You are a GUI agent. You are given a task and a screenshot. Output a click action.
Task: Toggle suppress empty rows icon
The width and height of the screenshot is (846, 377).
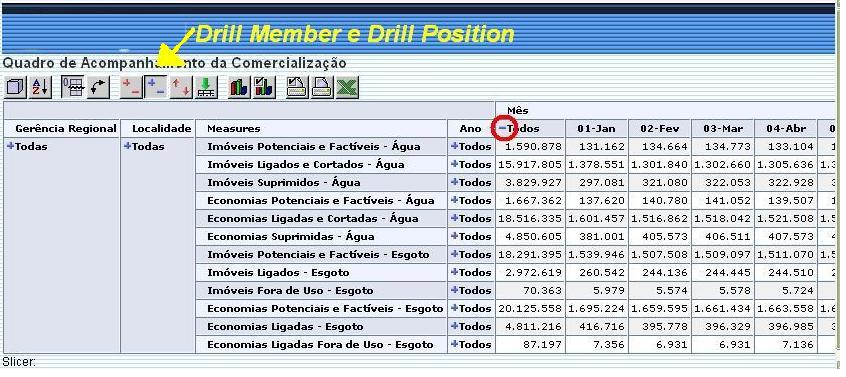(73, 87)
